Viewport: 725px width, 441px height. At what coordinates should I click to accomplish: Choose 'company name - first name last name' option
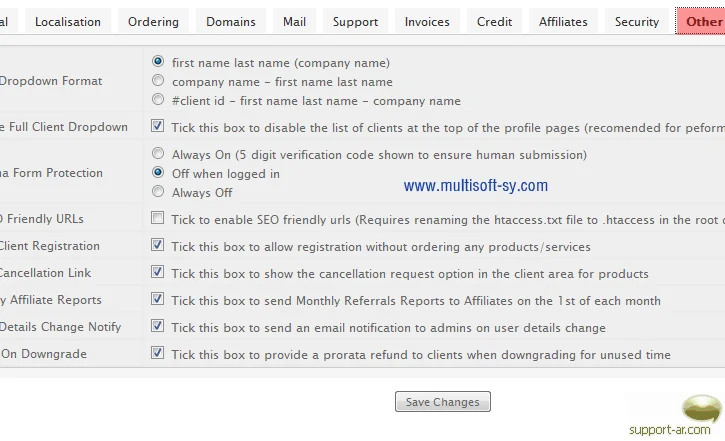158,81
